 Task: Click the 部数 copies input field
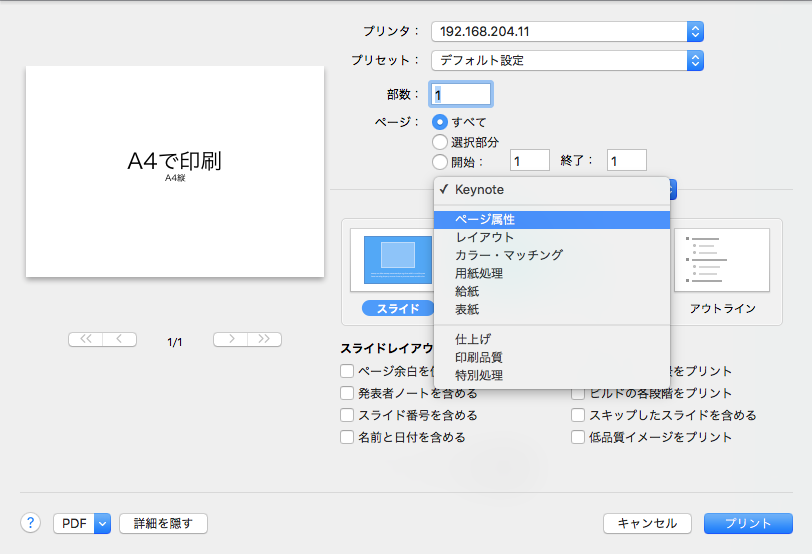(461, 94)
